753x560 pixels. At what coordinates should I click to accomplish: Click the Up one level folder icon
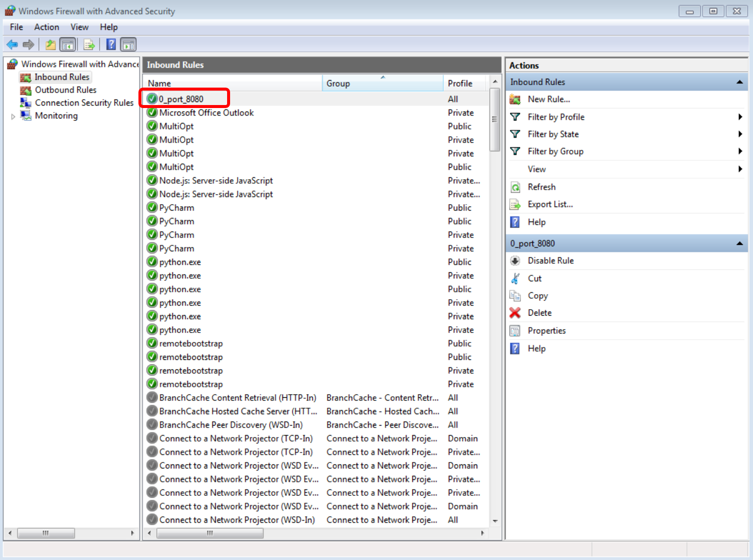click(51, 45)
